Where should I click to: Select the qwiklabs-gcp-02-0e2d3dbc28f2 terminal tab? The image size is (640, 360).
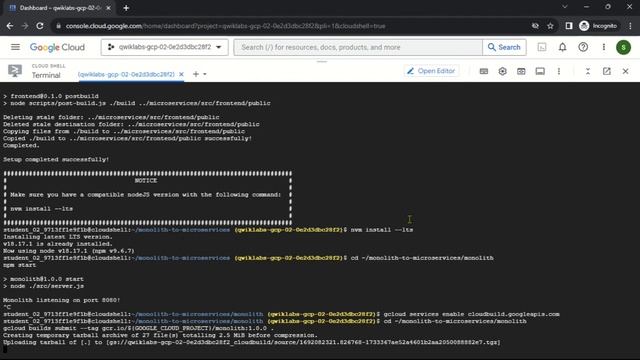click(x=126, y=74)
